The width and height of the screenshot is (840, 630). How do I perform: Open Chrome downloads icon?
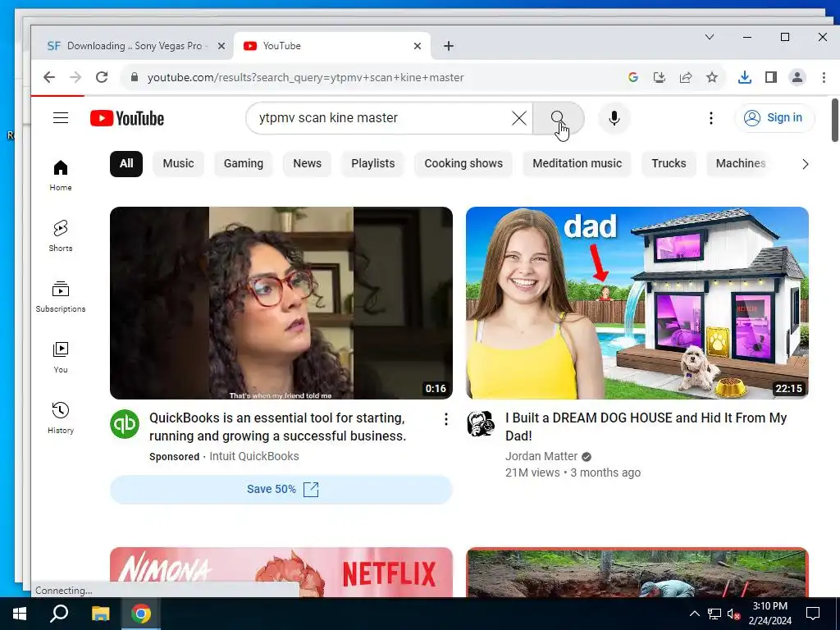[x=745, y=77]
